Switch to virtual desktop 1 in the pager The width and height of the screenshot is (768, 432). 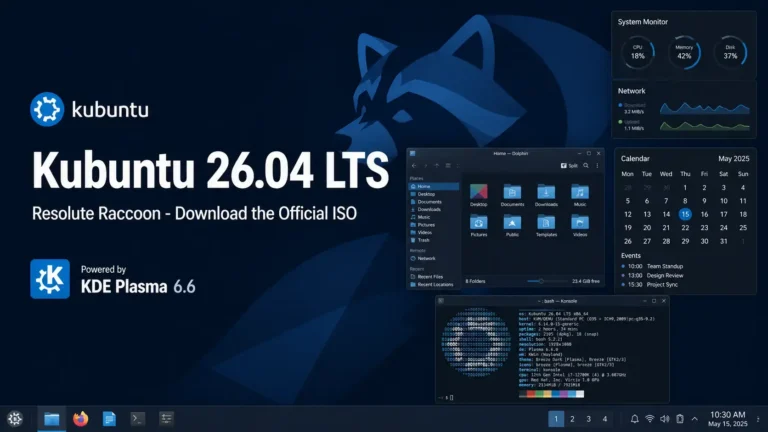tap(556, 419)
